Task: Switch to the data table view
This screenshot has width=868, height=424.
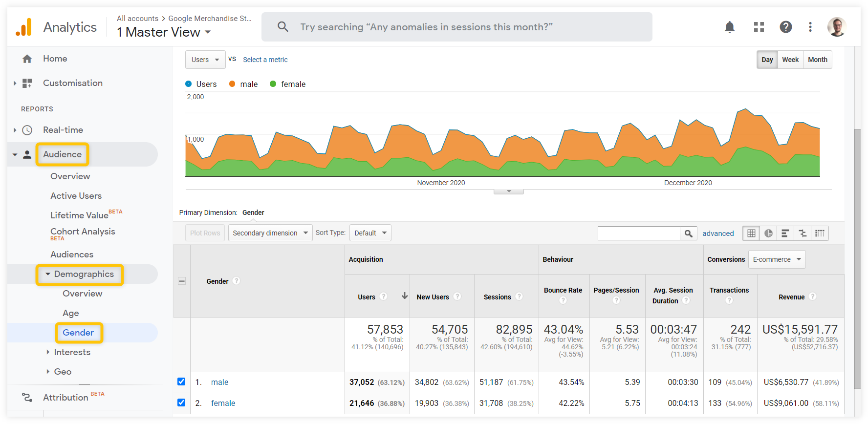Action: [x=751, y=233]
